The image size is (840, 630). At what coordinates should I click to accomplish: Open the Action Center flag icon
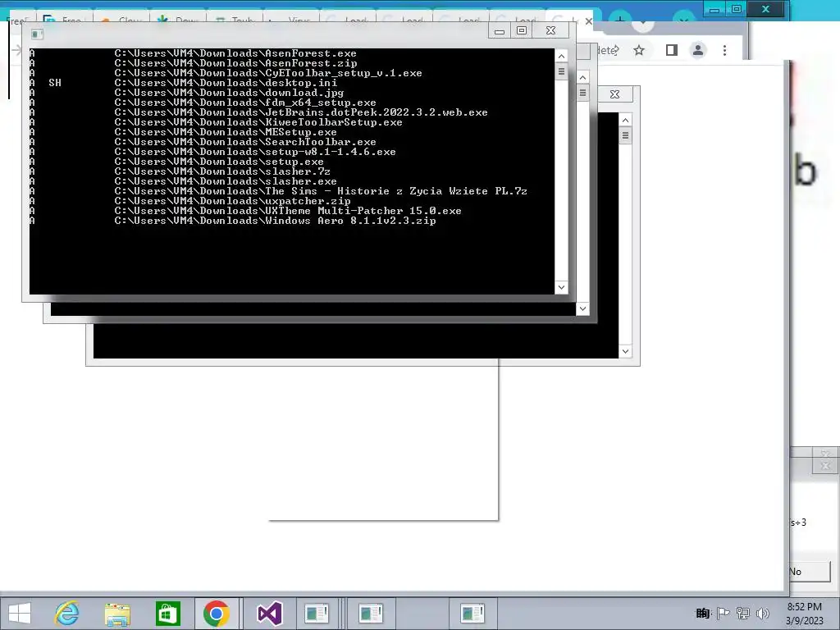click(x=723, y=614)
